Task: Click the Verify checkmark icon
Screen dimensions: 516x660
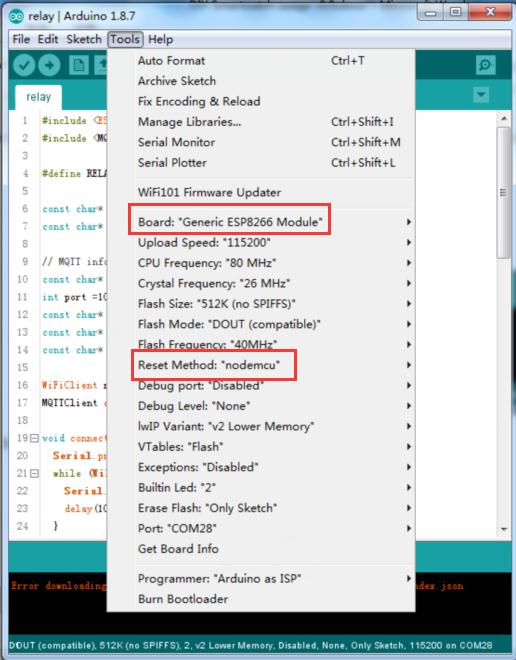Action: (24, 65)
